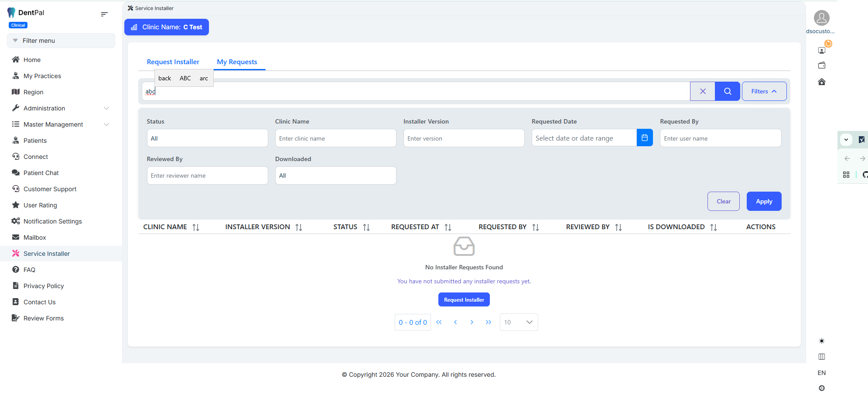
Task: Click the Enter clinic name field
Action: click(335, 138)
